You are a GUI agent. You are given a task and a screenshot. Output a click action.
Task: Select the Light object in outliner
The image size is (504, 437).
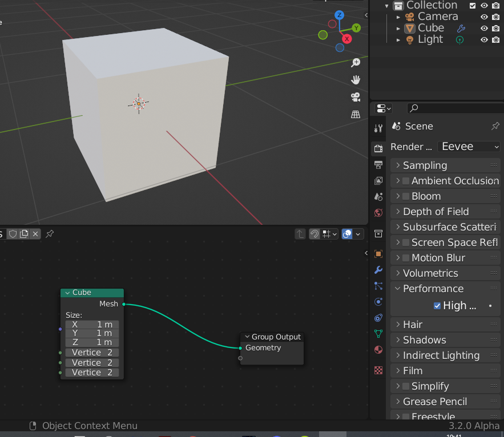click(x=430, y=39)
